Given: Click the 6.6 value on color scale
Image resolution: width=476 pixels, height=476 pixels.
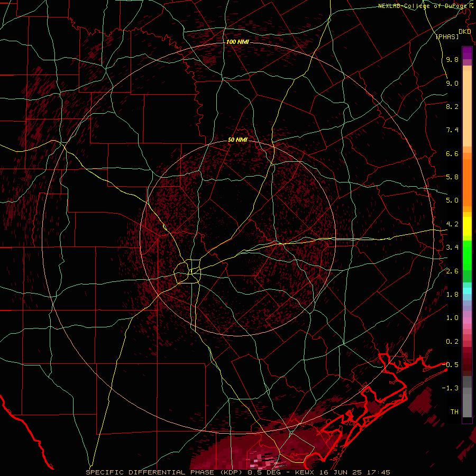Looking at the screenshot, I should (x=452, y=153).
